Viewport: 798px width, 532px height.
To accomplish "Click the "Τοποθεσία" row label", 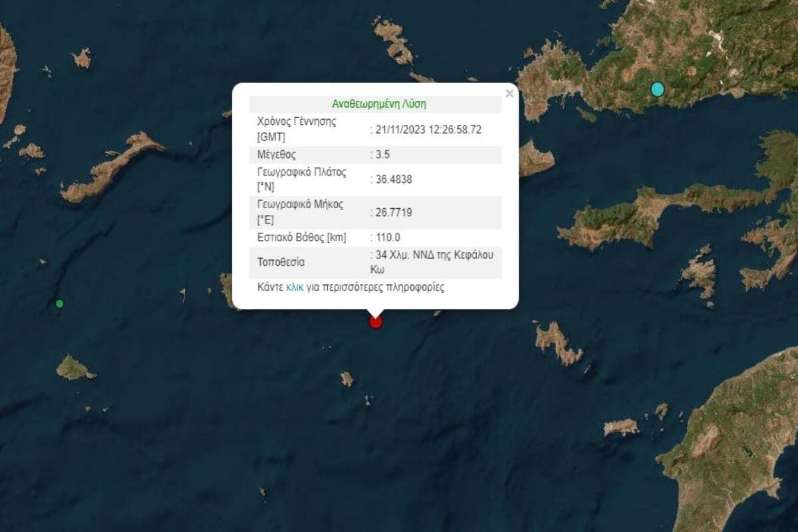I will (281, 262).
